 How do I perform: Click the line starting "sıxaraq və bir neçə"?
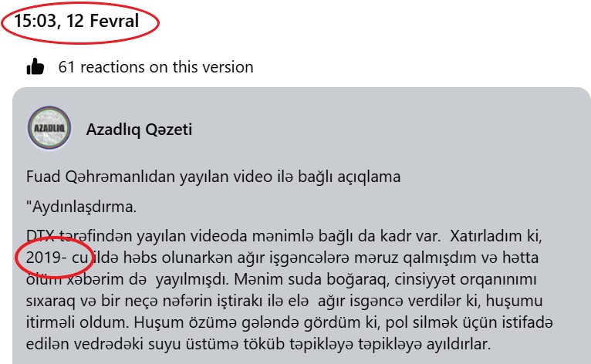click(x=284, y=301)
